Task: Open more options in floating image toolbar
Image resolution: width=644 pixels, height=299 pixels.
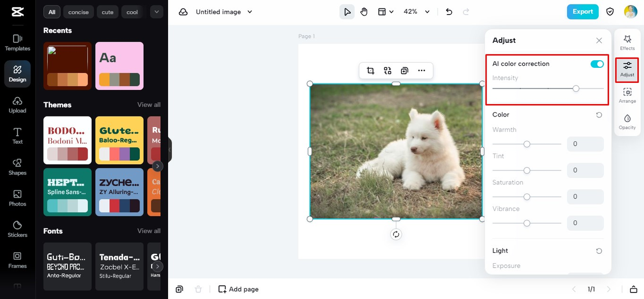Action: (x=422, y=71)
